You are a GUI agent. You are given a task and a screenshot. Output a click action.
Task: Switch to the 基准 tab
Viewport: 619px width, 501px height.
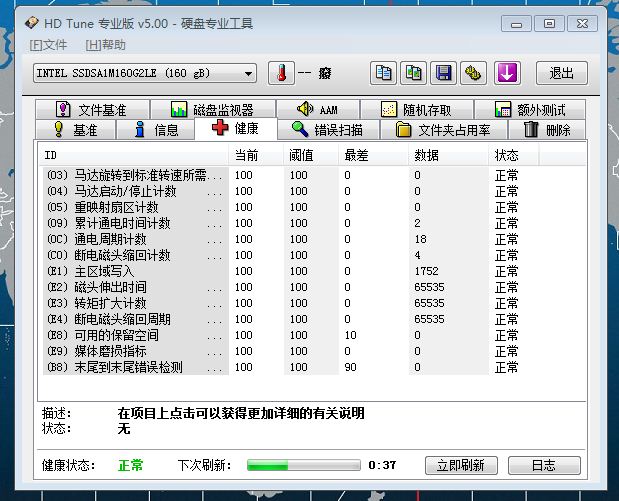[75, 129]
